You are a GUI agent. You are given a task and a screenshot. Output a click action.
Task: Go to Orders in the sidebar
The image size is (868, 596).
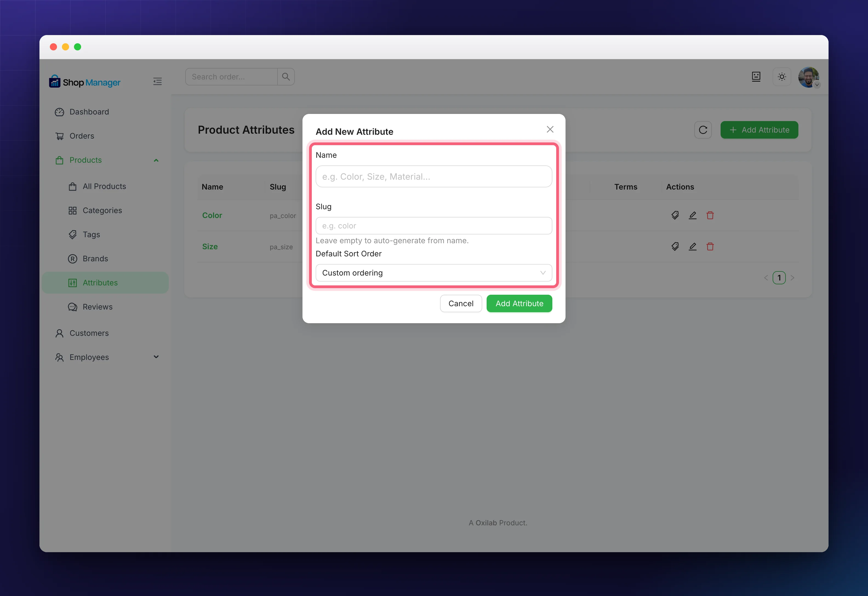(x=105, y=136)
